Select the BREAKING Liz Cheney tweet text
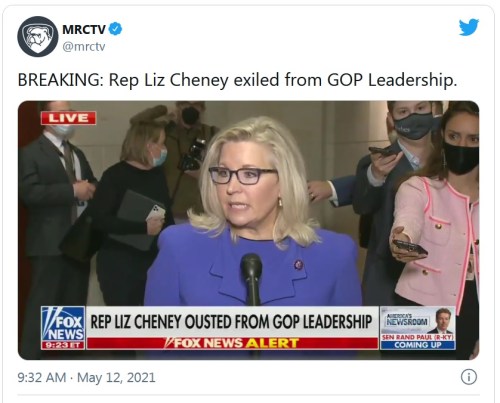The image size is (500, 403). pos(237,81)
